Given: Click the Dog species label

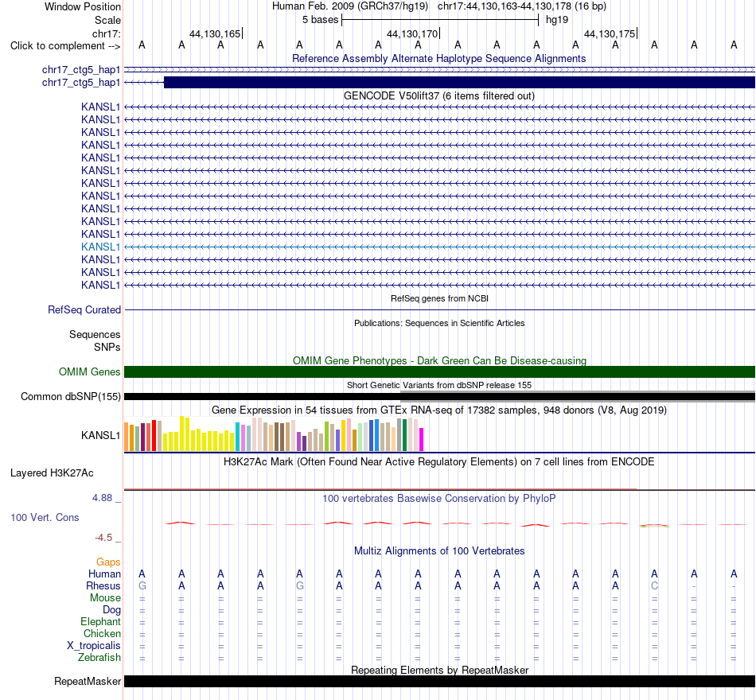Looking at the screenshot, I should click(x=111, y=610).
